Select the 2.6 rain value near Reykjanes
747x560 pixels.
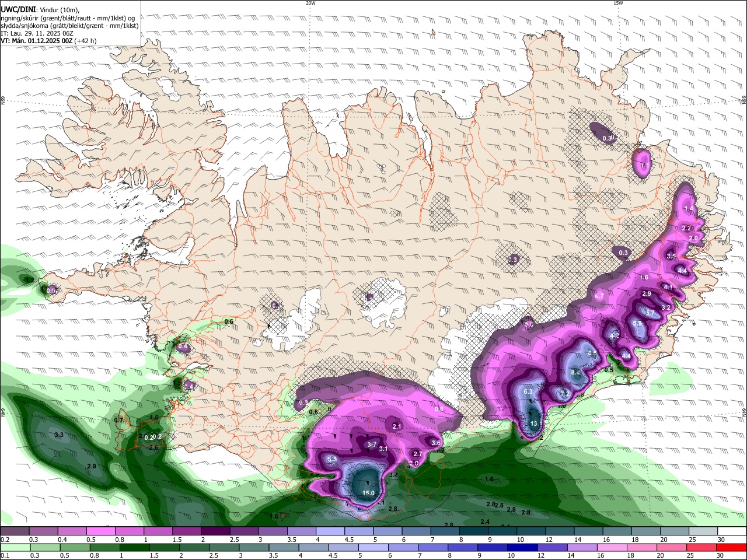[154, 447]
